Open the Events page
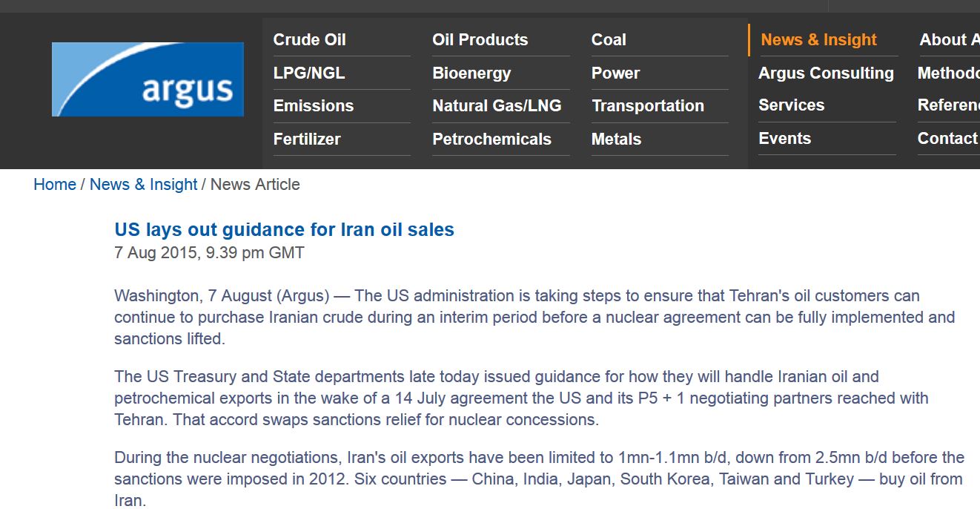The height and width of the screenshot is (509, 980). point(784,139)
